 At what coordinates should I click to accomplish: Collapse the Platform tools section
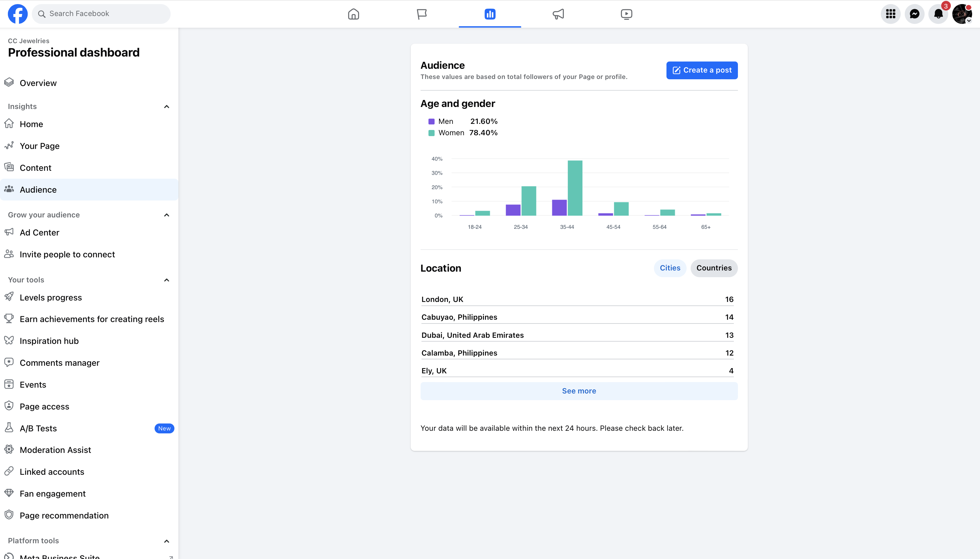click(166, 541)
